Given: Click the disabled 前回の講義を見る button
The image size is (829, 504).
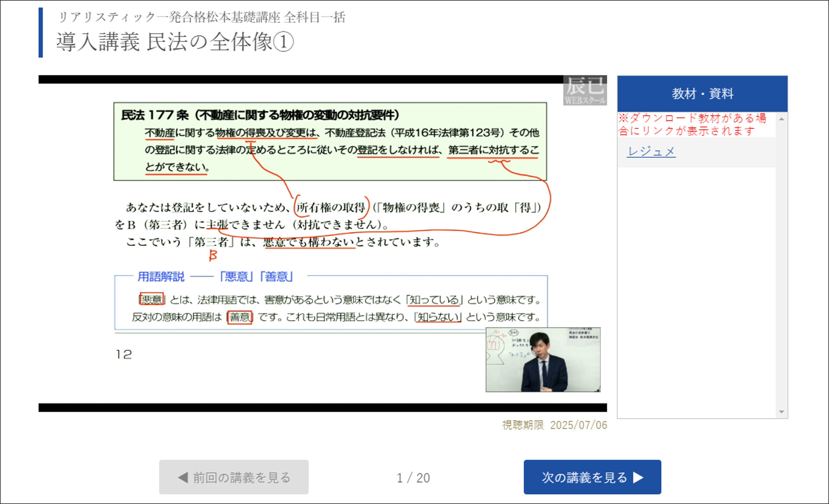Looking at the screenshot, I should (x=234, y=477).
